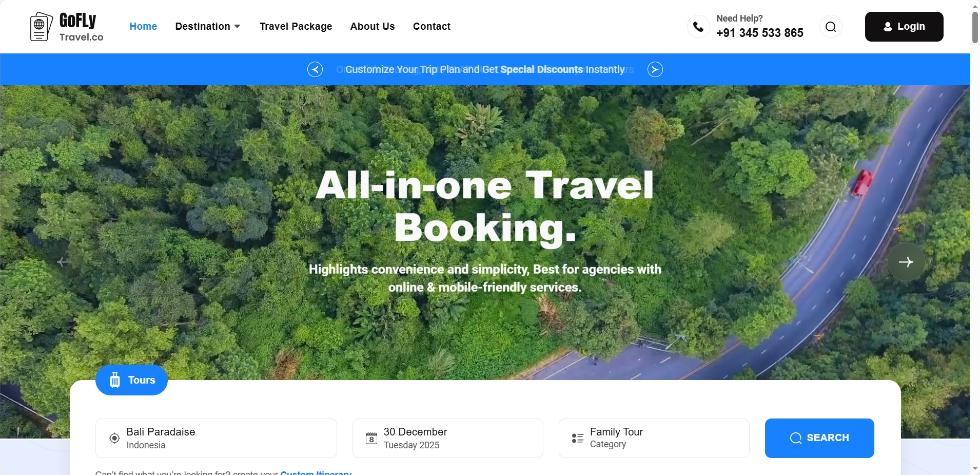Click the blue SEARCH button
Screen dimensions: 980x475
point(819,438)
